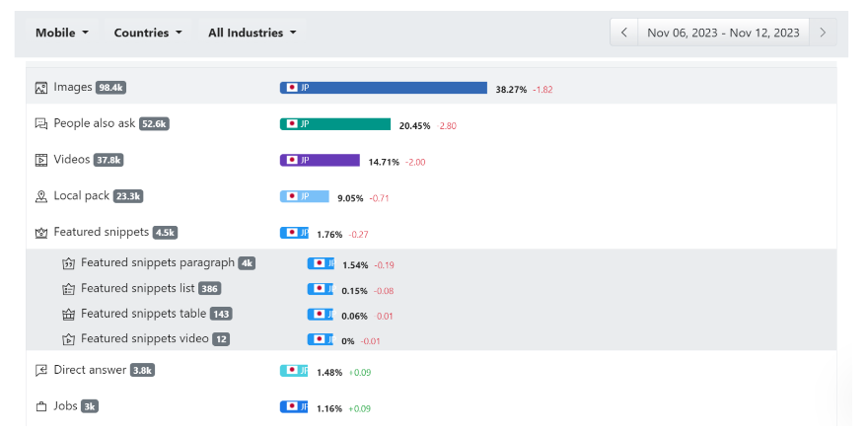This screenshot has width=868, height=432.
Task: Click the blue Images percentage bar
Action: pos(384,88)
